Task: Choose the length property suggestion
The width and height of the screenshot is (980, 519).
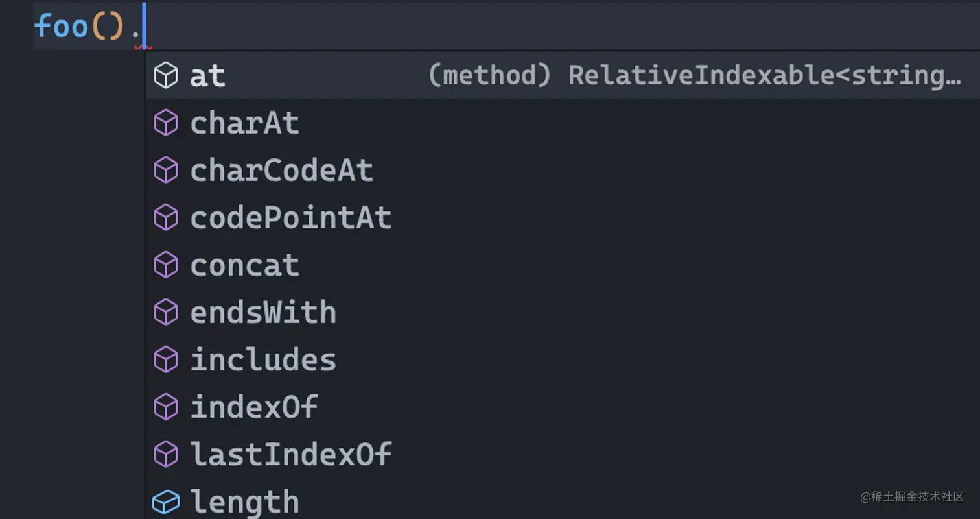Action: [x=563, y=501]
